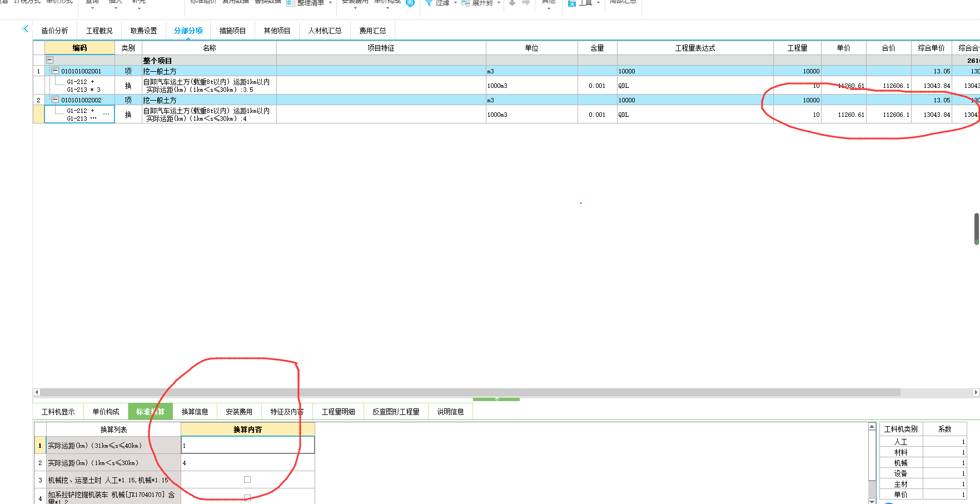Click the blue round 费 icon
The image size is (980, 504).
410,3
